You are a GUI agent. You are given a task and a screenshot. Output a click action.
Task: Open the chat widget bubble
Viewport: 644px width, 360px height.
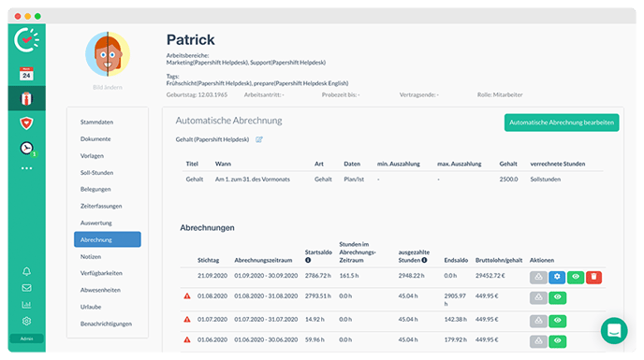click(x=614, y=330)
